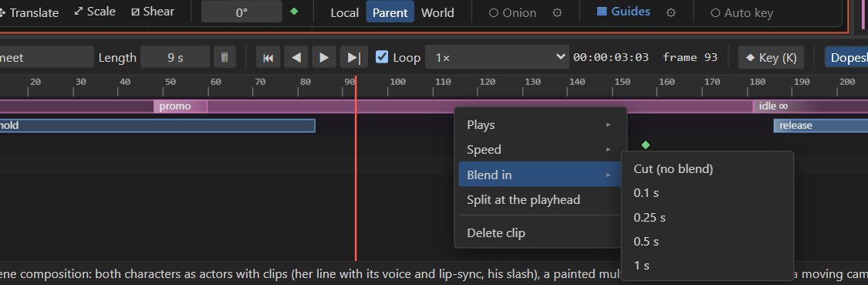This screenshot has width=868, height=285.
Task: Open Onion skin settings gear
Action: tap(557, 13)
